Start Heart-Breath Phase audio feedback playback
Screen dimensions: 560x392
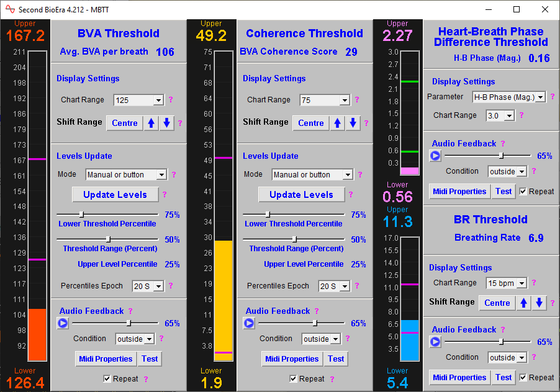(435, 156)
